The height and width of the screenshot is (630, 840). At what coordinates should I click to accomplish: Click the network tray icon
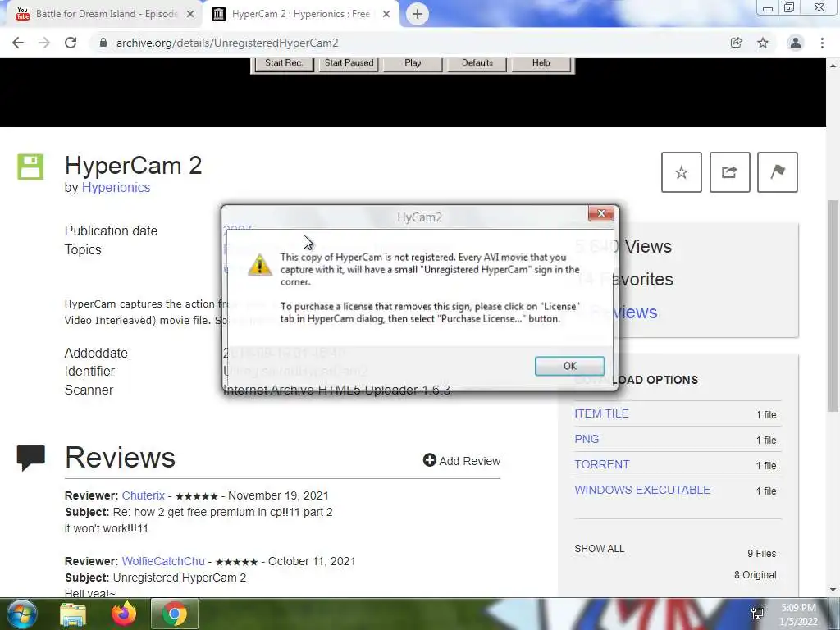(x=757, y=614)
